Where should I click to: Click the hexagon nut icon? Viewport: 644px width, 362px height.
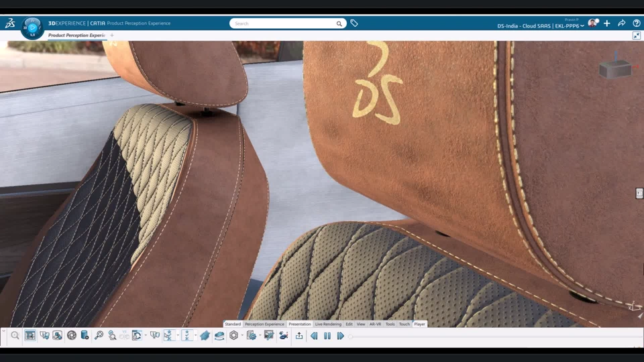point(233,336)
